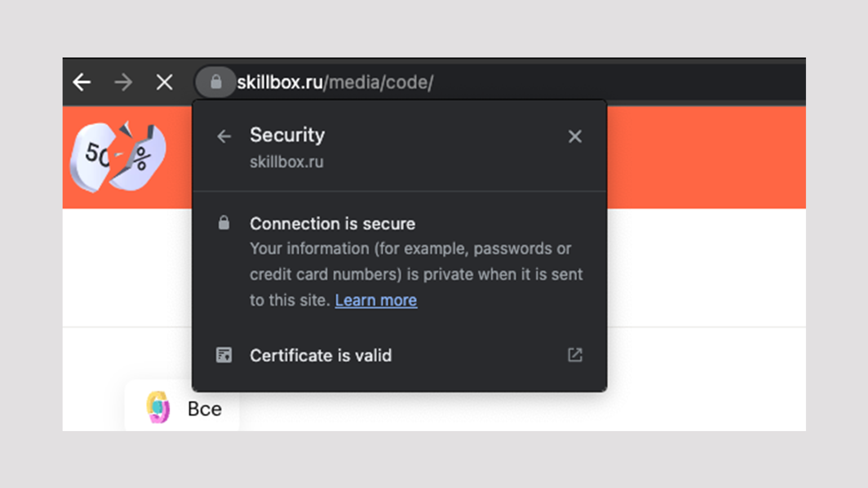Click the browser back arrow
Viewport: 868px width, 488px height.
pyautogui.click(x=82, y=82)
